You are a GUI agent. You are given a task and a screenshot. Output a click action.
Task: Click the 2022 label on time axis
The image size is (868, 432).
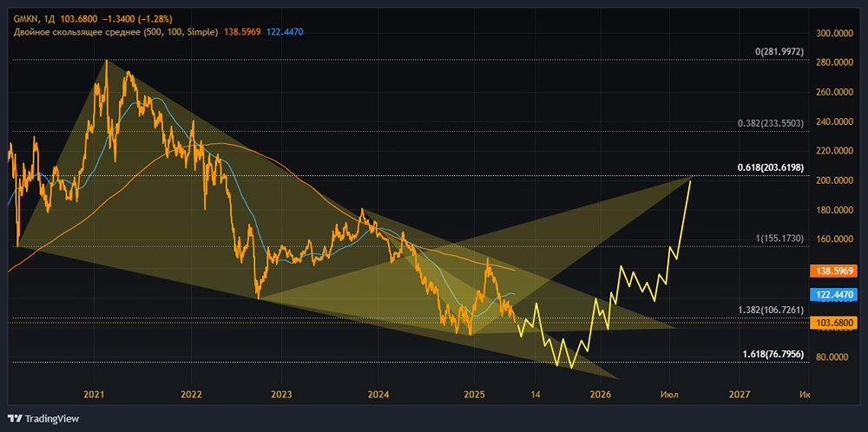point(192,395)
